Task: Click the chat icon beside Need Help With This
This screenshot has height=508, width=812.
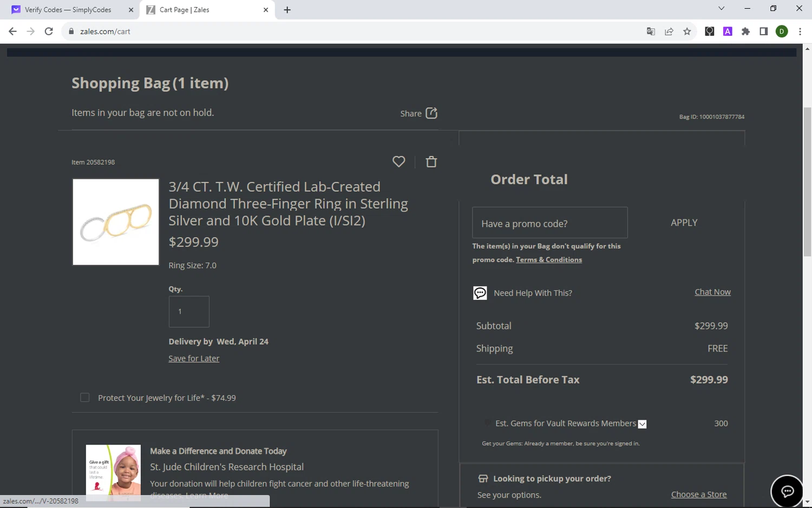Action: (480, 293)
